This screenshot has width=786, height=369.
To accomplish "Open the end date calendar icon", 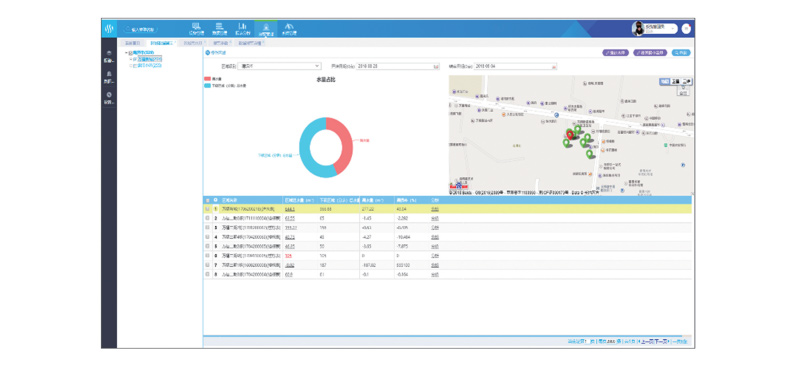I will click(554, 66).
